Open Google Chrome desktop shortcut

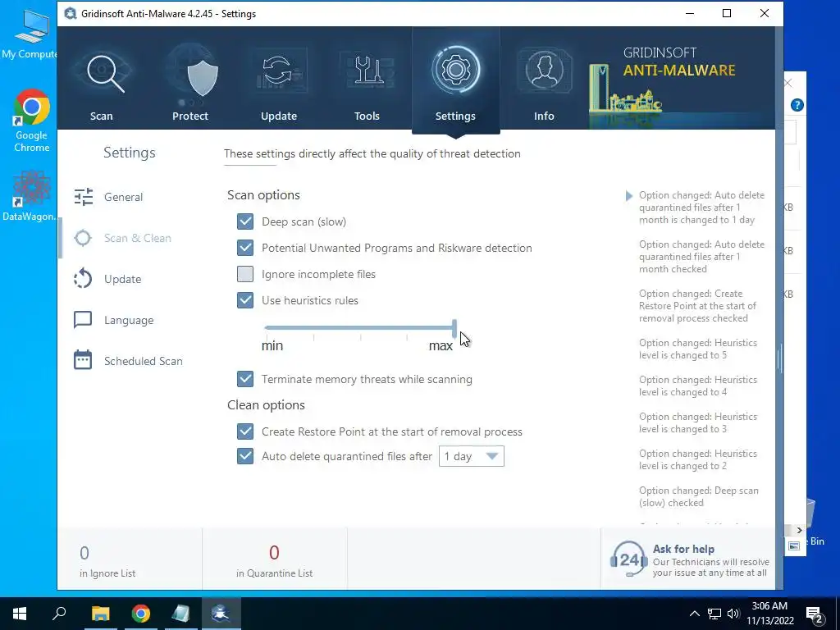[x=32, y=121]
